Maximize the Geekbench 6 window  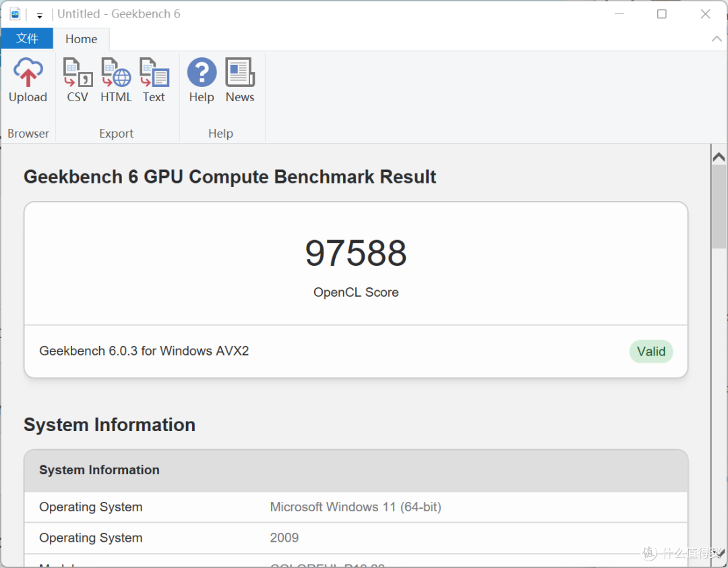(x=662, y=14)
